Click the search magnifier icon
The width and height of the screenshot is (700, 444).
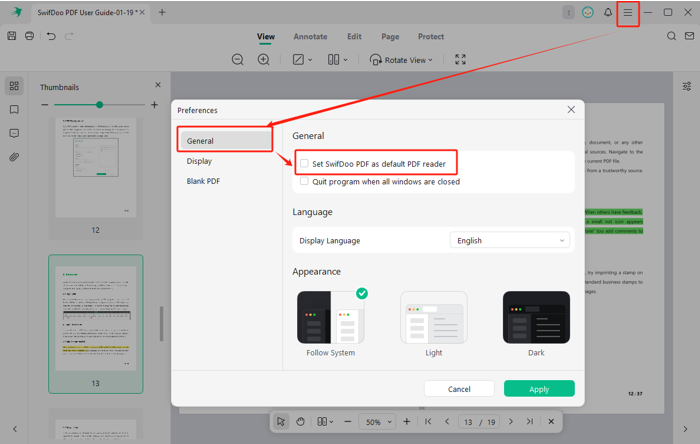click(x=671, y=36)
